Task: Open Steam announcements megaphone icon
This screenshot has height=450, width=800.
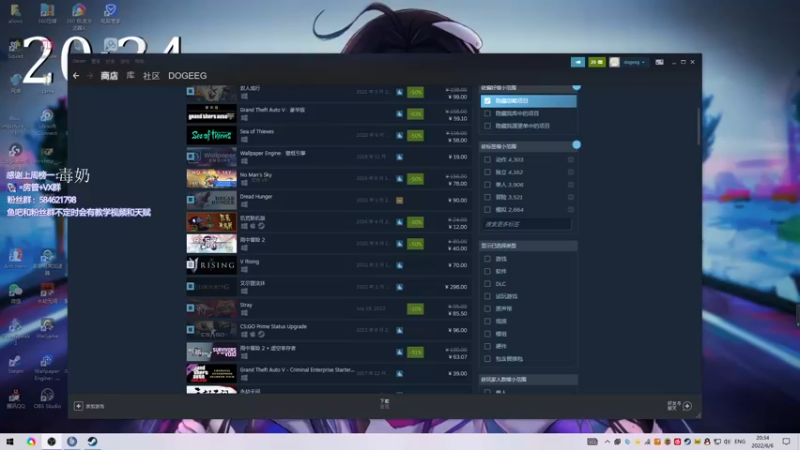Action: (x=578, y=62)
